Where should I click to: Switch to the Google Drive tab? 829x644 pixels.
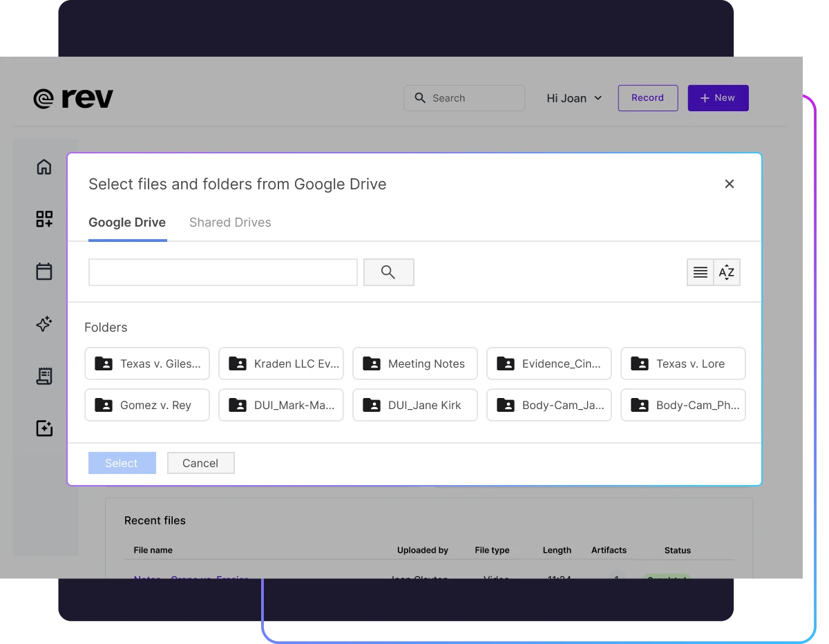pos(127,222)
